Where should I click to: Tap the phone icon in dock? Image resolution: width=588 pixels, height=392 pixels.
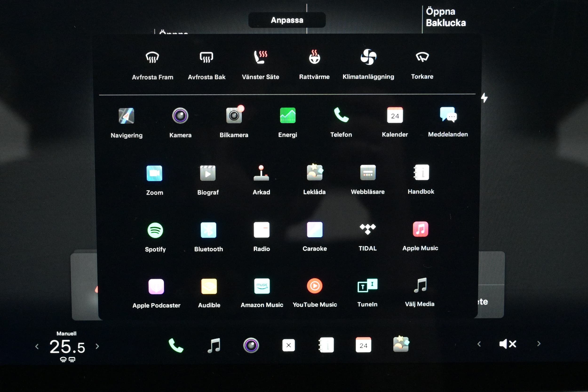[x=176, y=345]
